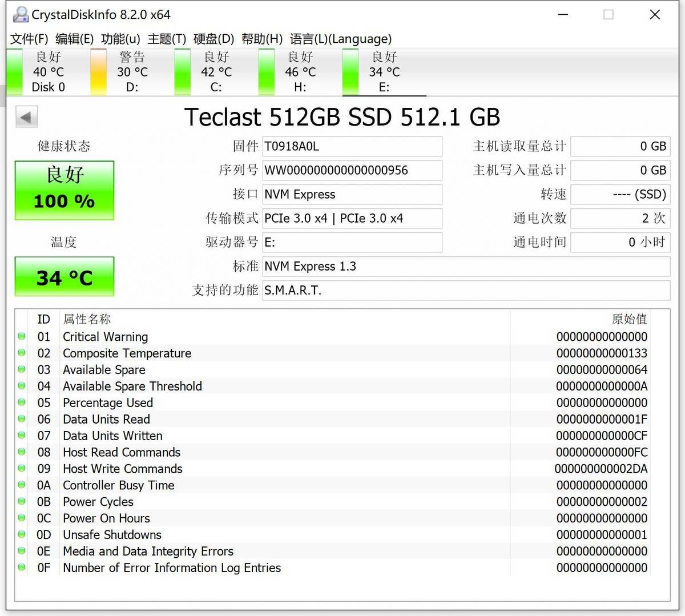Click the standard field NVM Express 1.3
Image resolution: width=685 pixels, height=616 pixels.
tap(466, 266)
